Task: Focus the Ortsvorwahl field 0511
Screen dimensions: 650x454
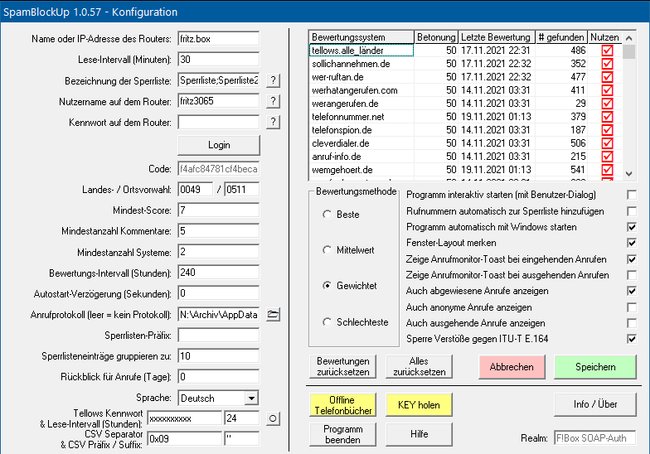Action: tap(242, 189)
